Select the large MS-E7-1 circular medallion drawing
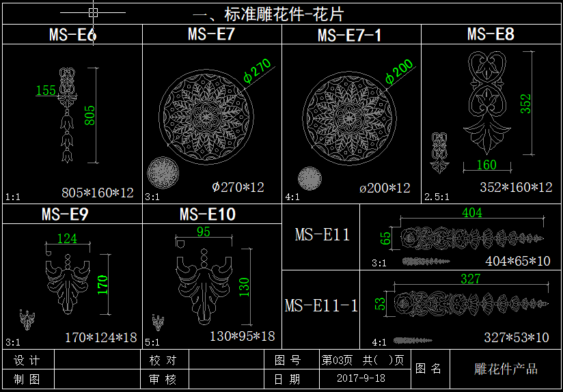The image size is (563, 392). point(349,113)
